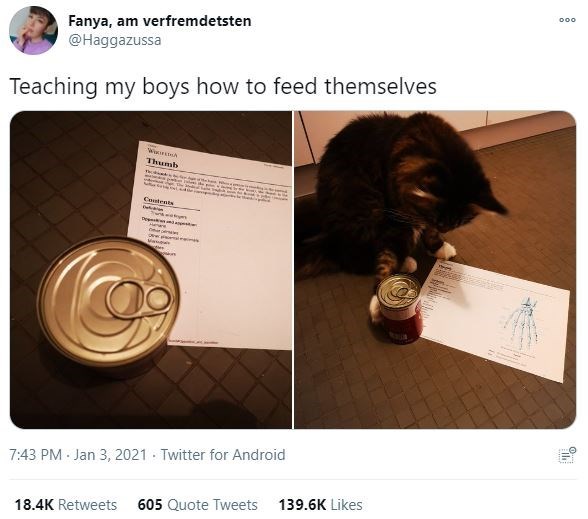
Task: Click the Jan 3, 2021 date
Action: [110, 455]
